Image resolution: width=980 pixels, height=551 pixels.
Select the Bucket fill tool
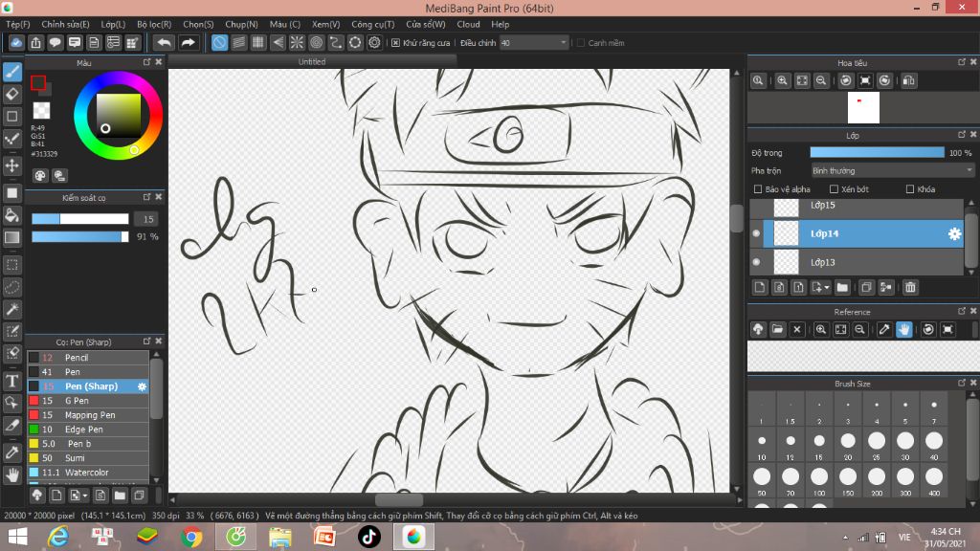click(x=11, y=215)
